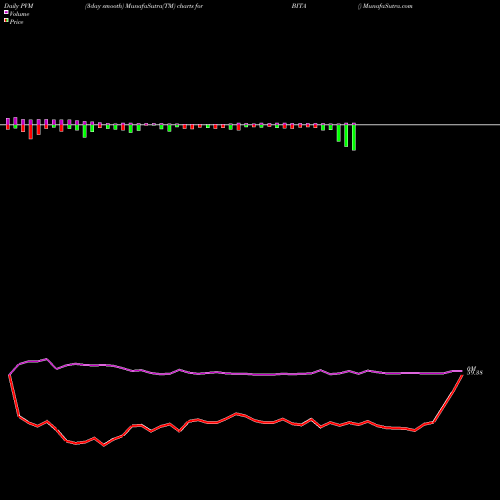Click the lowest dip of the red price line
Image resolution: width=500 pixels, height=500 pixels.
coord(104,445)
